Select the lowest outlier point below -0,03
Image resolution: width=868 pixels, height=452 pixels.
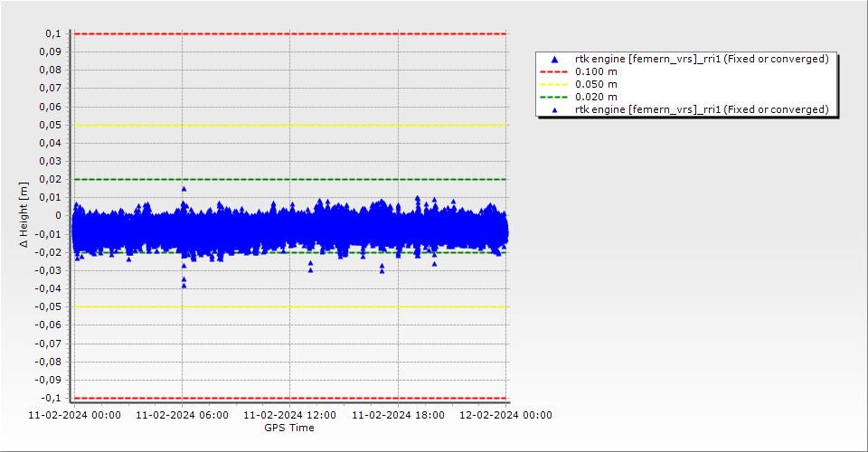[x=184, y=285]
